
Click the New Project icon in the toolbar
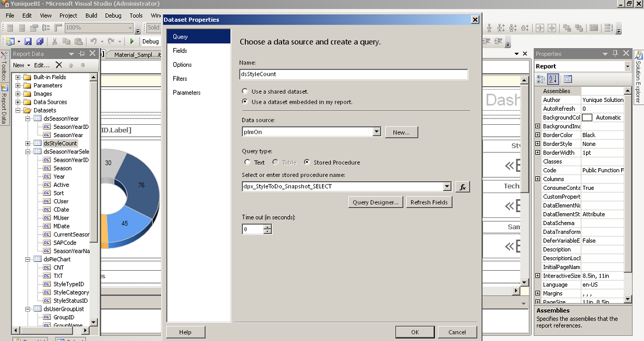point(11,42)
